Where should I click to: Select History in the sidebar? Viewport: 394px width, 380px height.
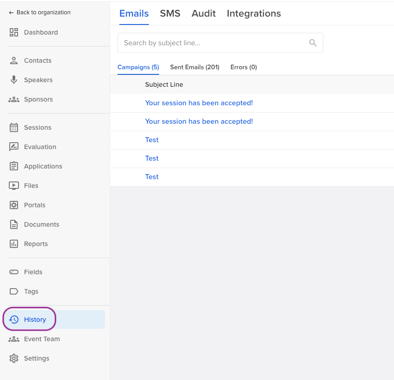tap(35, 319)
